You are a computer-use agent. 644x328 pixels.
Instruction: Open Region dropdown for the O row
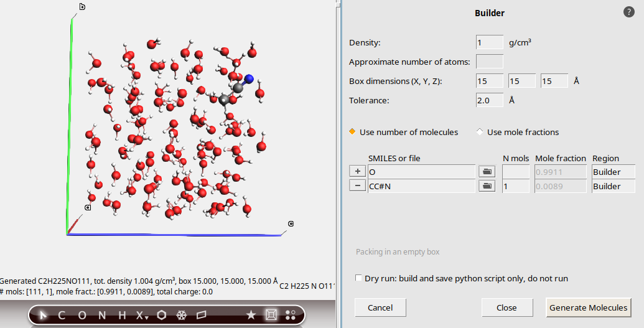point(613,172)
